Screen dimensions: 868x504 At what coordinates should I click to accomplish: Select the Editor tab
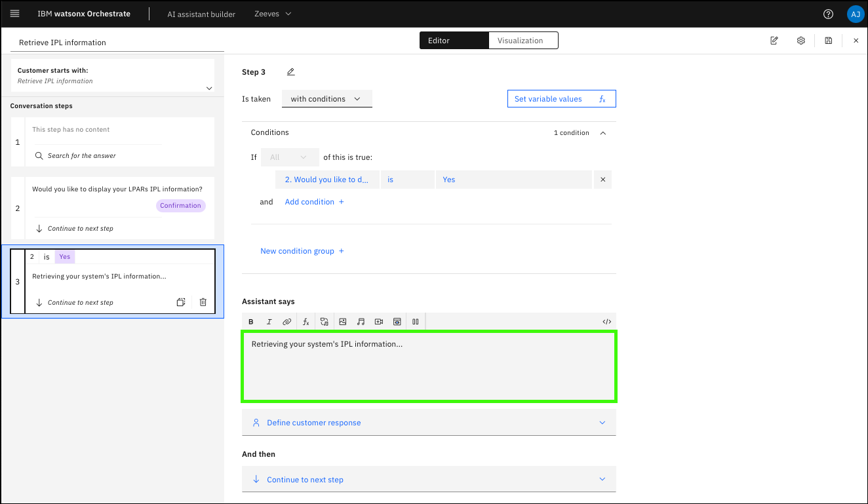click(454, 41)
